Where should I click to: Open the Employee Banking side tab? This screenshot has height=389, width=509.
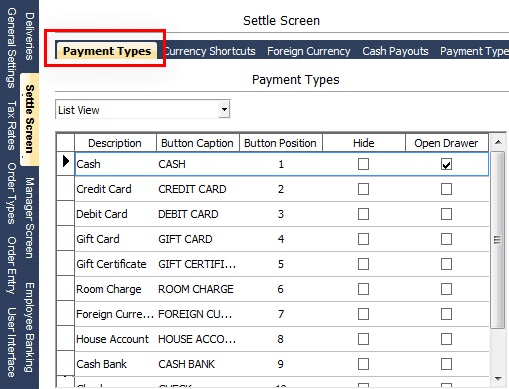[29, 327]
